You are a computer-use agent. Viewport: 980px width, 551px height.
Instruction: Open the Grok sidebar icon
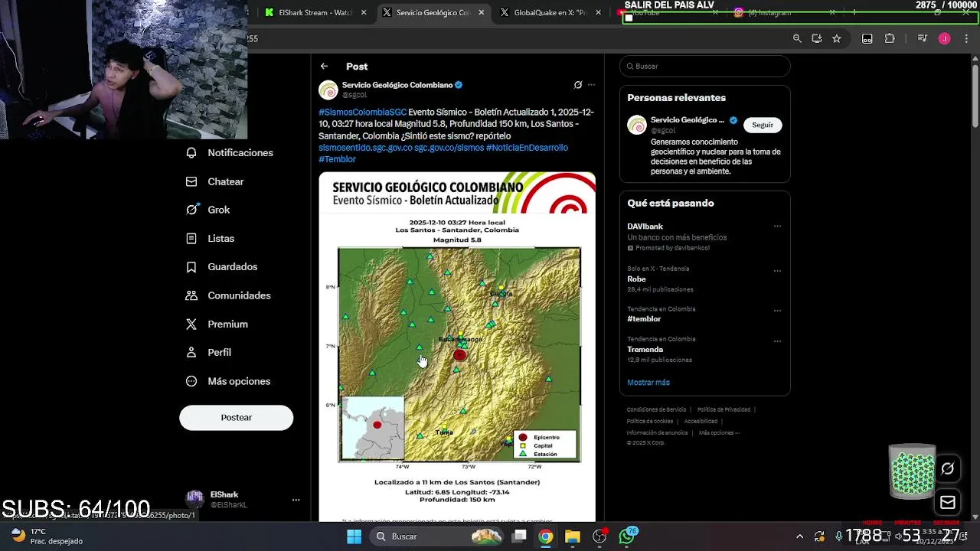pos(191,210)
